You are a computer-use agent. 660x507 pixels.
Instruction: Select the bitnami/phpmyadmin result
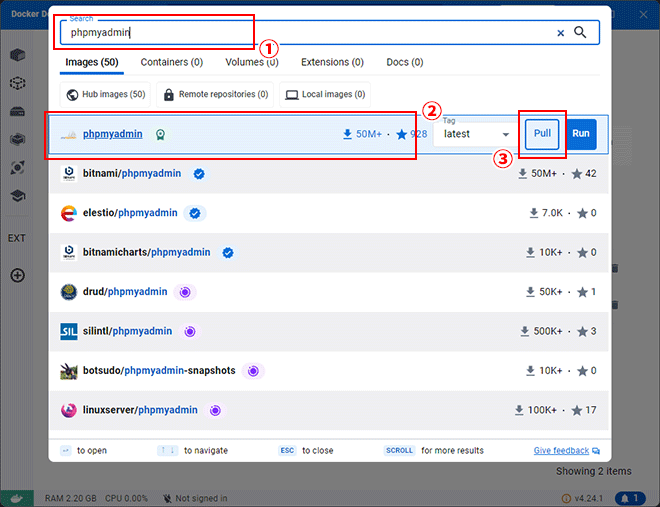click(x=329, y=174)
